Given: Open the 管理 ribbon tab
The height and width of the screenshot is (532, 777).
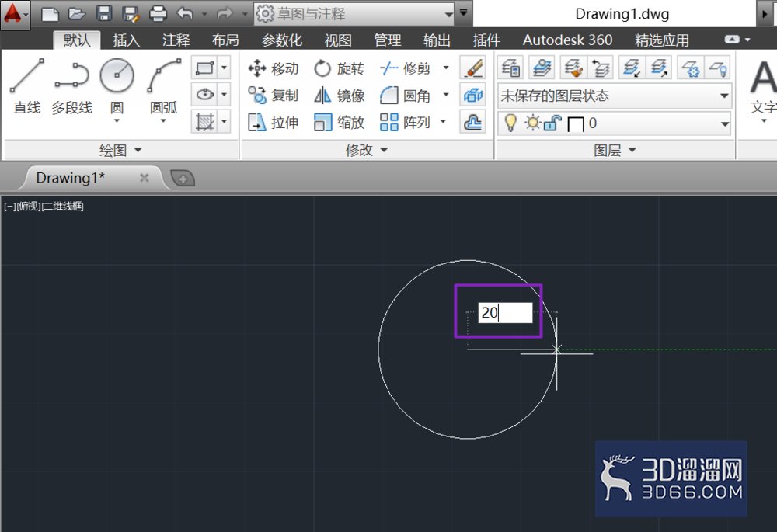Looking at the screenshot, I should [x=388, y=40].
